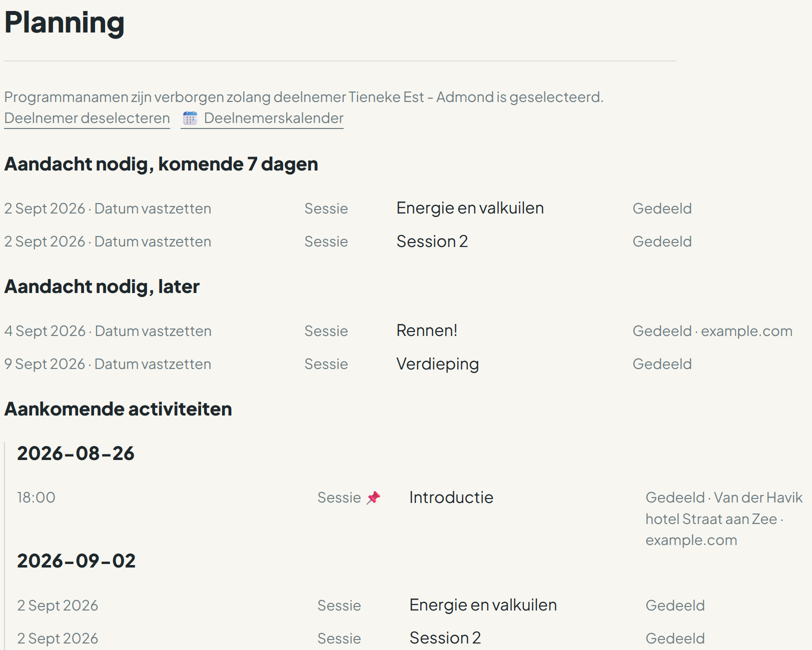Open Energie en valkuilen under Aankomende activiteiten
This screenshot has width=812, height=650.
483,605
